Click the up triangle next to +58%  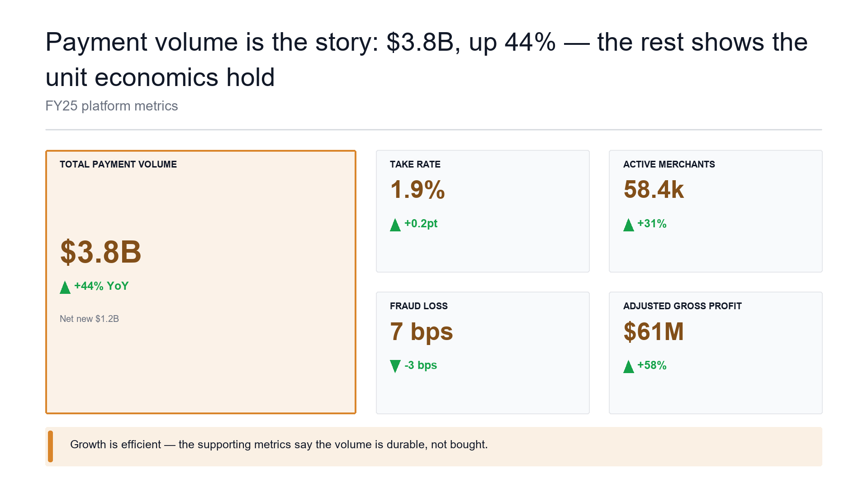tap(629, 367)
